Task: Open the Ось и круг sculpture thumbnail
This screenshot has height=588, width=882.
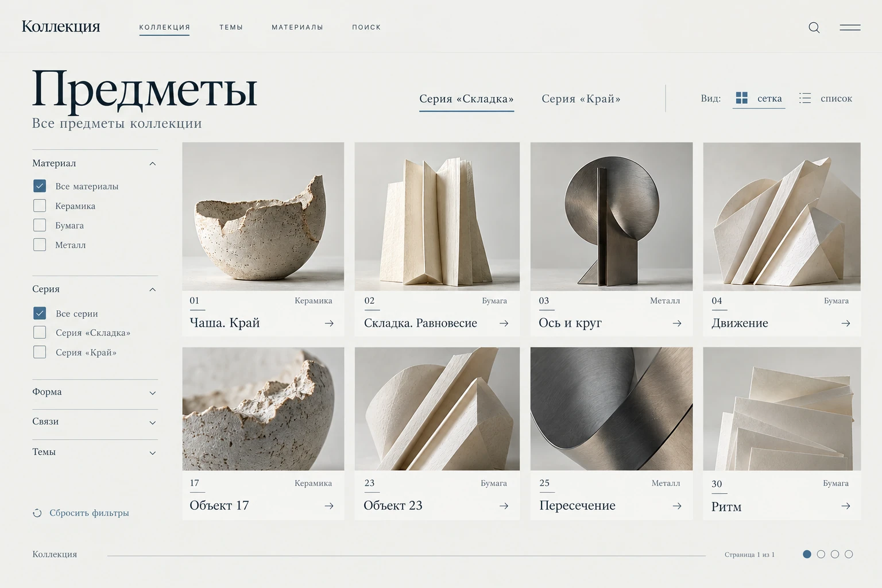Action: click(612, 216)
